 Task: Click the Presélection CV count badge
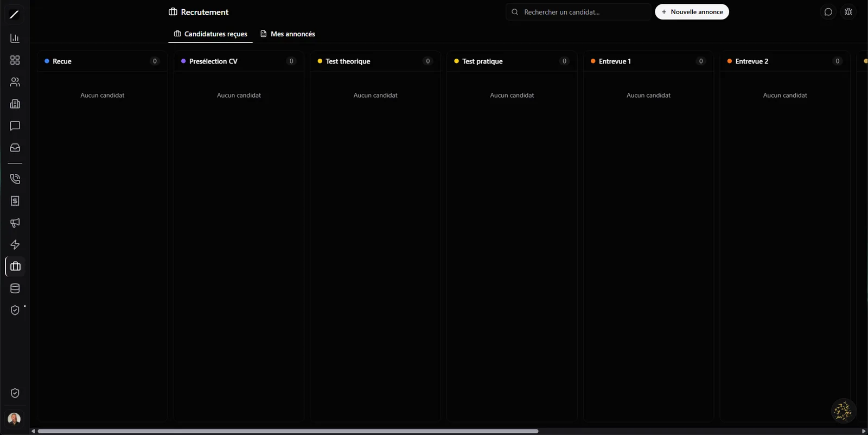click(291, 61)
